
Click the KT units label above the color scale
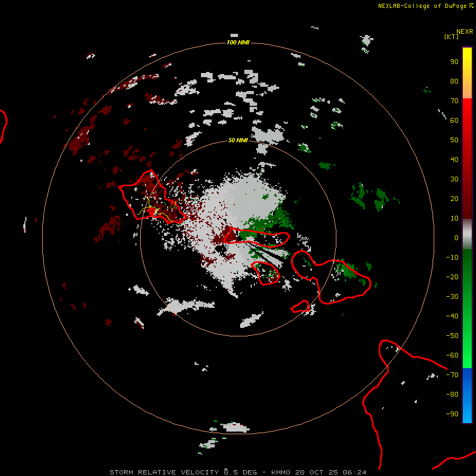coord(452,36)
